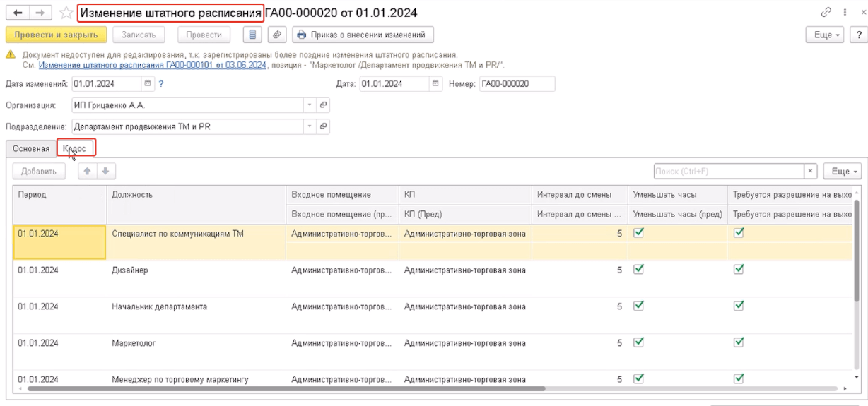Open calendar picker for Дата изменений
The image size is (868, 406).
[148, 83]
